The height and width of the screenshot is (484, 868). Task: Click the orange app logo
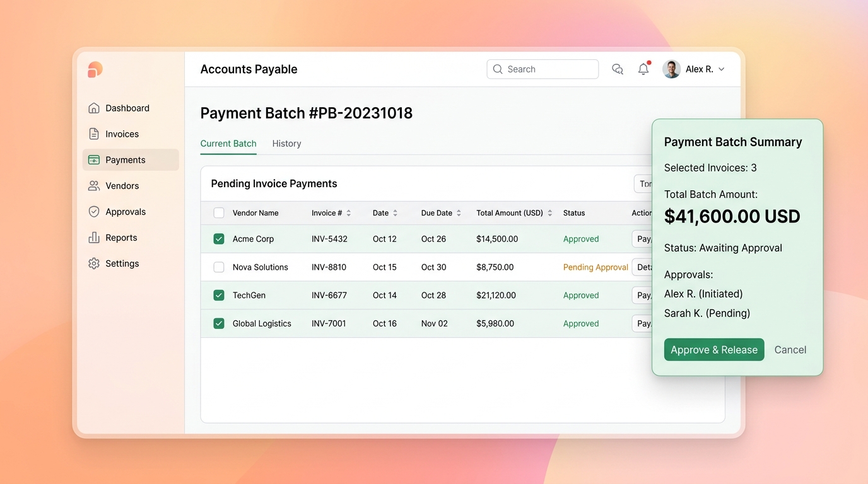(95, 69)
